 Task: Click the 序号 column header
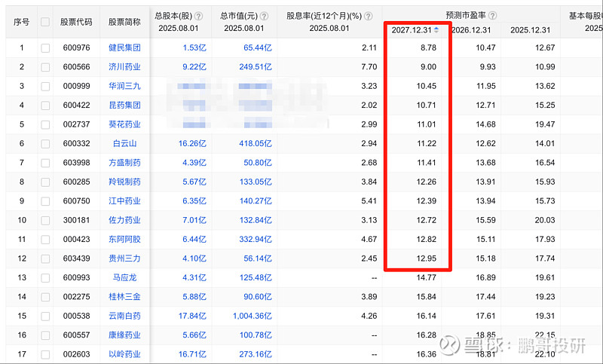point(22,22)
